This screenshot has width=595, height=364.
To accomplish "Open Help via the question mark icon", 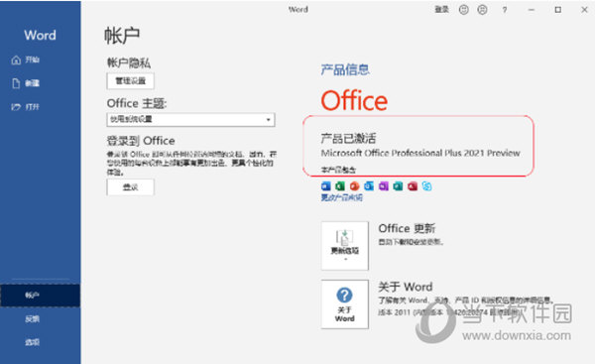I will (505, 10).
